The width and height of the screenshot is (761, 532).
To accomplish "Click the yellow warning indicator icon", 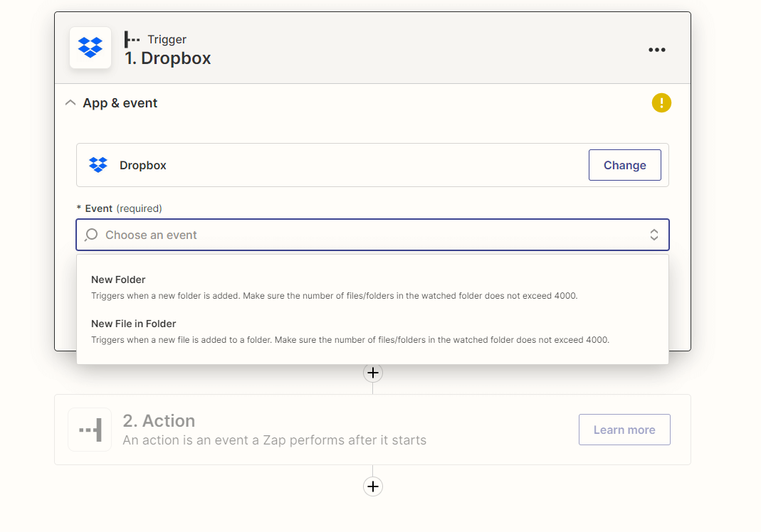I will pos(661,103).
